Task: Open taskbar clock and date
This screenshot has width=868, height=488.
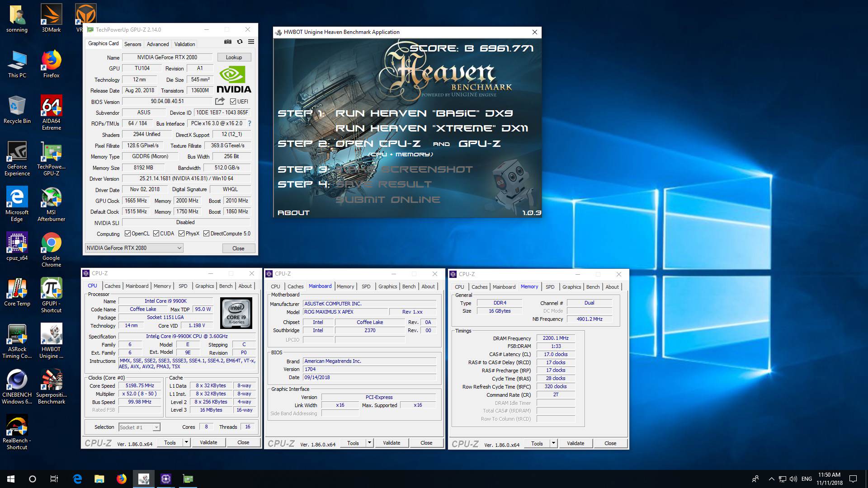Action: (829, 479)
